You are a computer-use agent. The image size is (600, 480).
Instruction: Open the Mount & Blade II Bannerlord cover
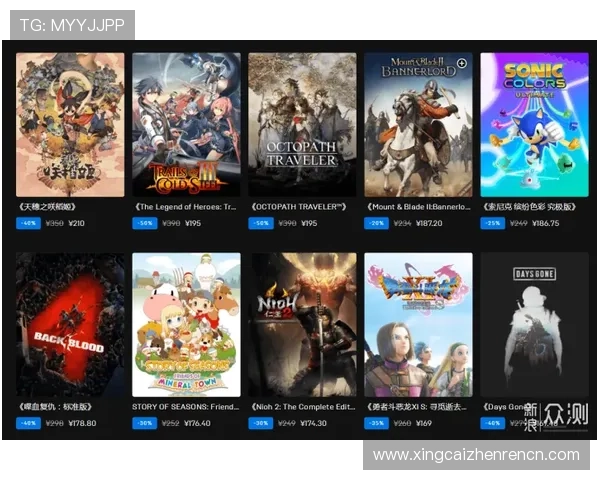tap(418, 125)
